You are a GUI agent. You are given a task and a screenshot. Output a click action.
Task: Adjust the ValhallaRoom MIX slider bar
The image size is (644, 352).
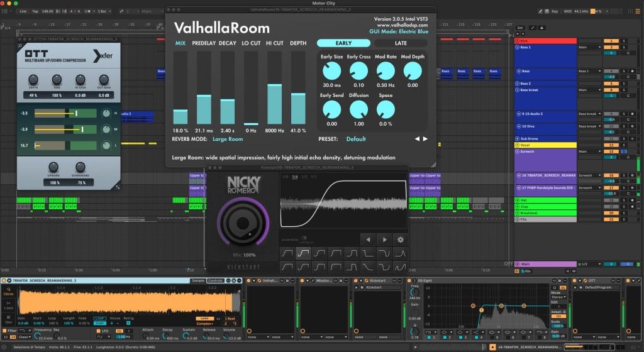click(180, 88)
